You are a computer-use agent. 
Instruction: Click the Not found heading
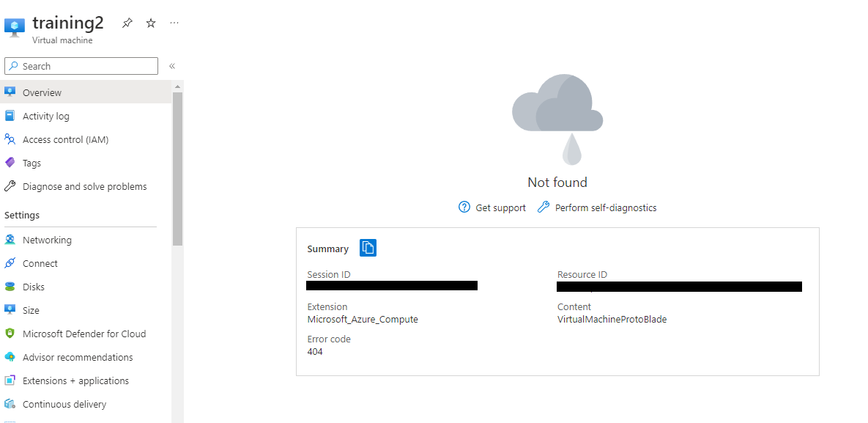point(557,183)
